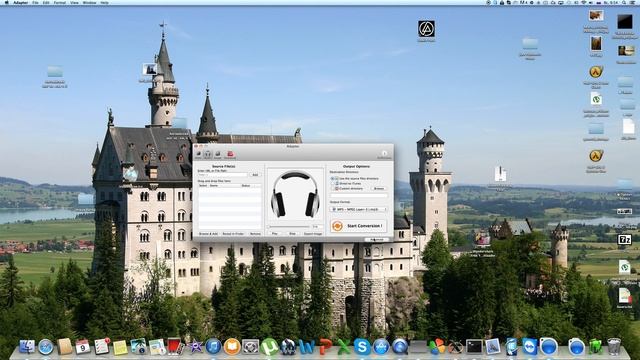Open the Edit menu
The width and height of the screenshot is (640, 360).
pyautogui.click(x=46, y=2)
